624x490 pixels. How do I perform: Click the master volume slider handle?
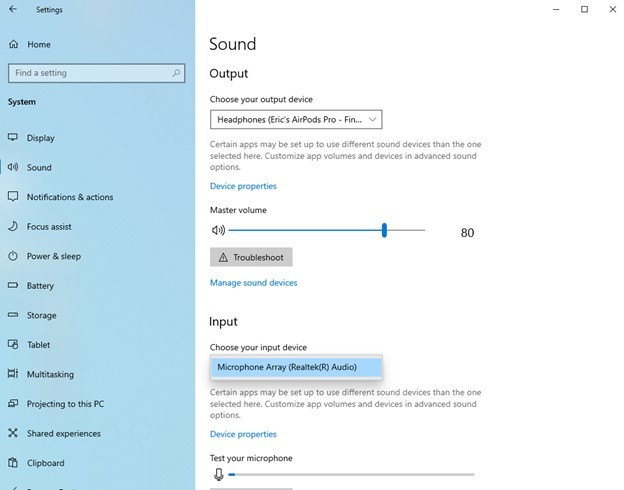(x=384, y=230)
